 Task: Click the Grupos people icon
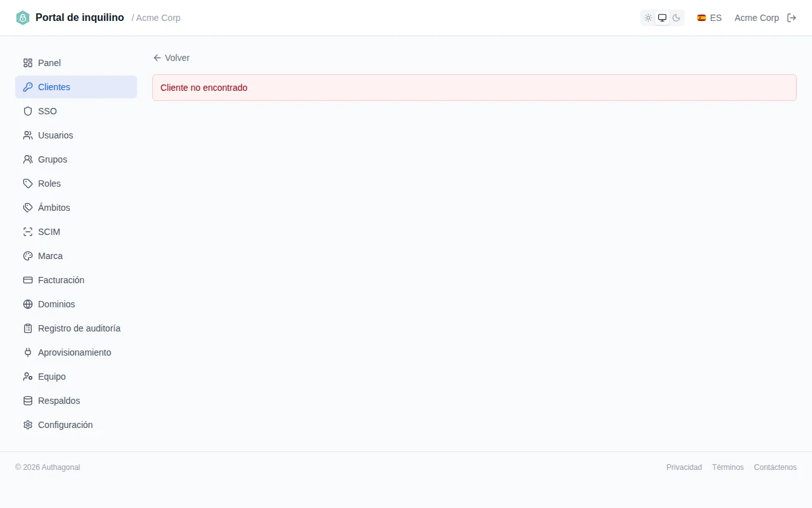point(28,159)
